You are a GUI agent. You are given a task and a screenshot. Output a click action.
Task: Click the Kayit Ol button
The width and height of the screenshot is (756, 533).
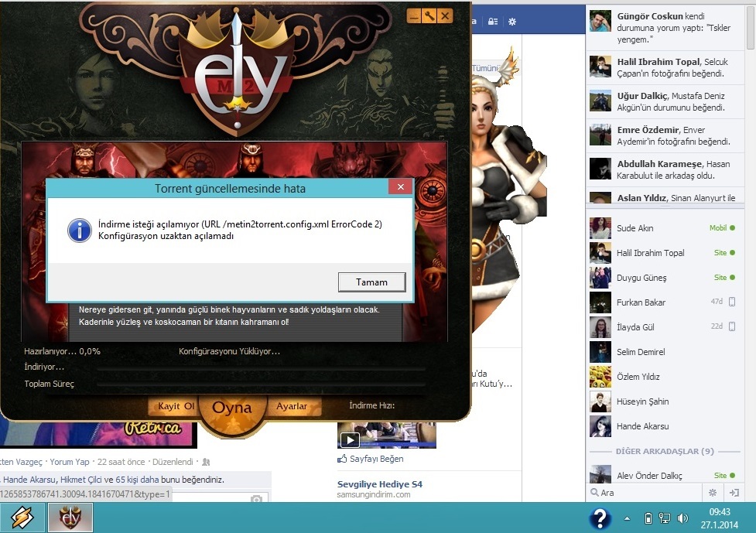click(176, 406)
